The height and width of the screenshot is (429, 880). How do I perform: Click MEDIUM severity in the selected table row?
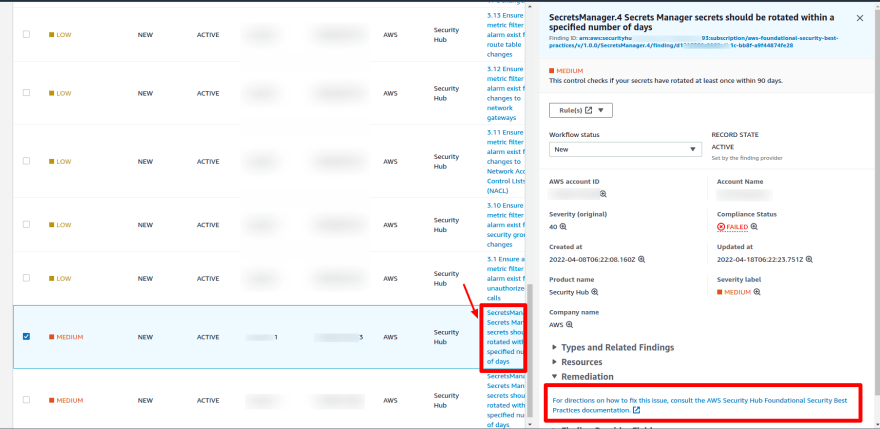pos(66,337)
